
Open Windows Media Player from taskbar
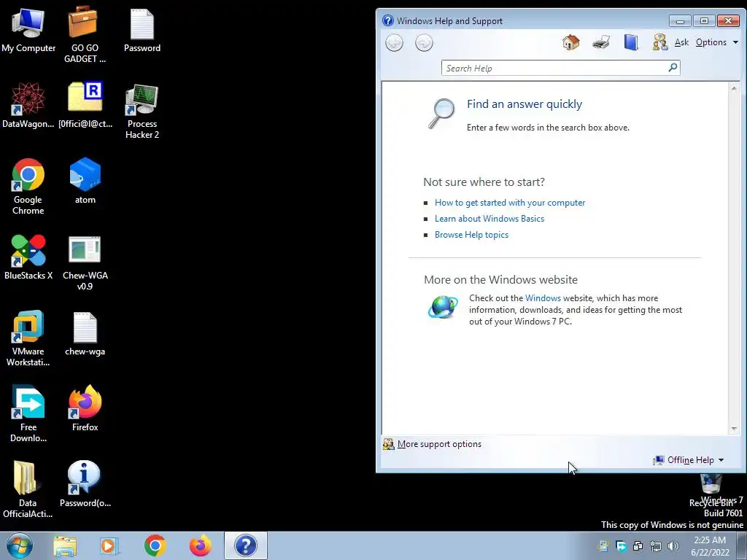(109, 545)
